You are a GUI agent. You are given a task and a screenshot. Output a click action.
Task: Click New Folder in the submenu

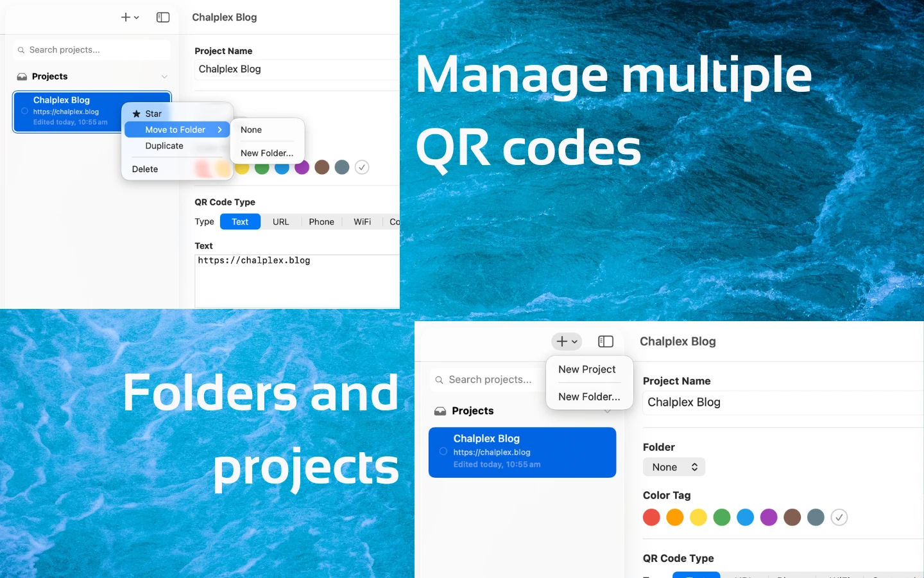tap(267, 153)
